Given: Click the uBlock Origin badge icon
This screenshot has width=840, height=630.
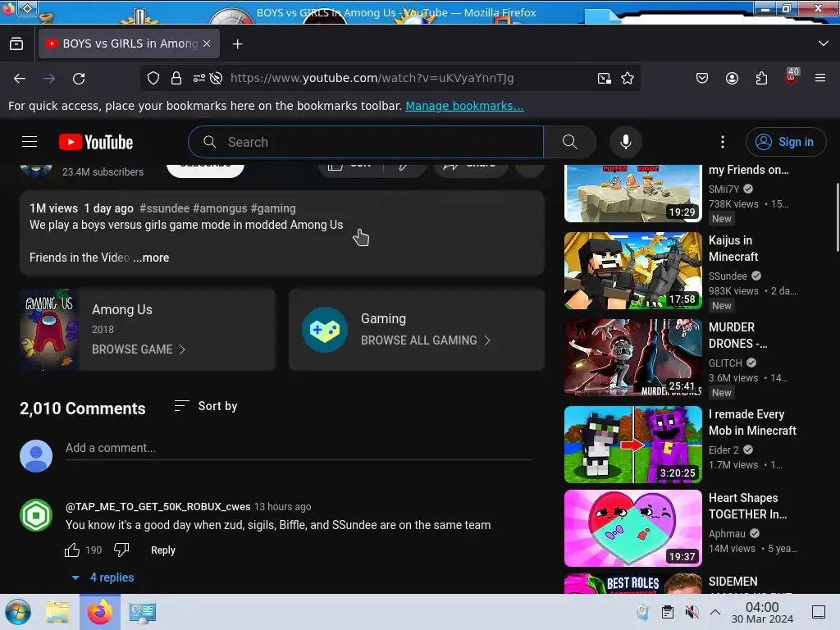Looking at the screenshot, I should tap(792, 77).
